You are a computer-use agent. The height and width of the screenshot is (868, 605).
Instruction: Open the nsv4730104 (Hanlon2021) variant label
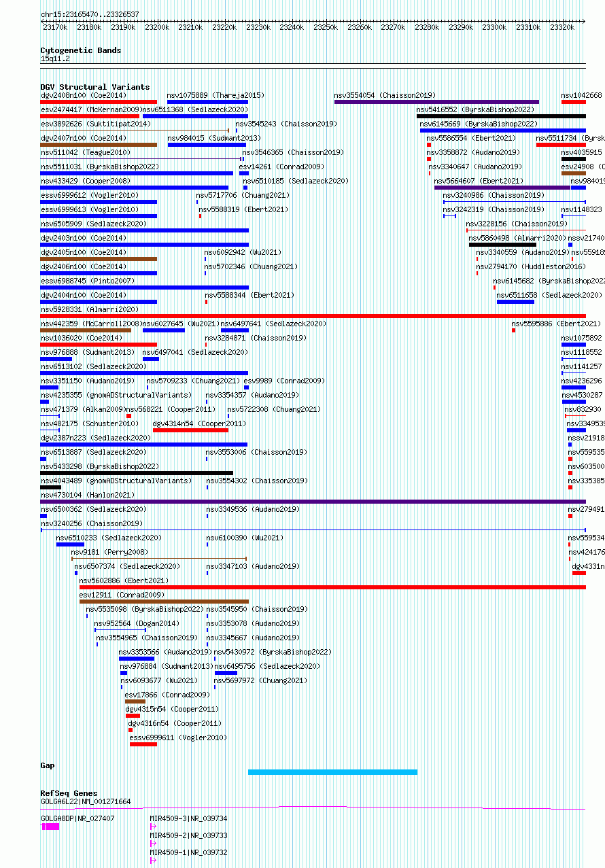[x=88, y=495]
